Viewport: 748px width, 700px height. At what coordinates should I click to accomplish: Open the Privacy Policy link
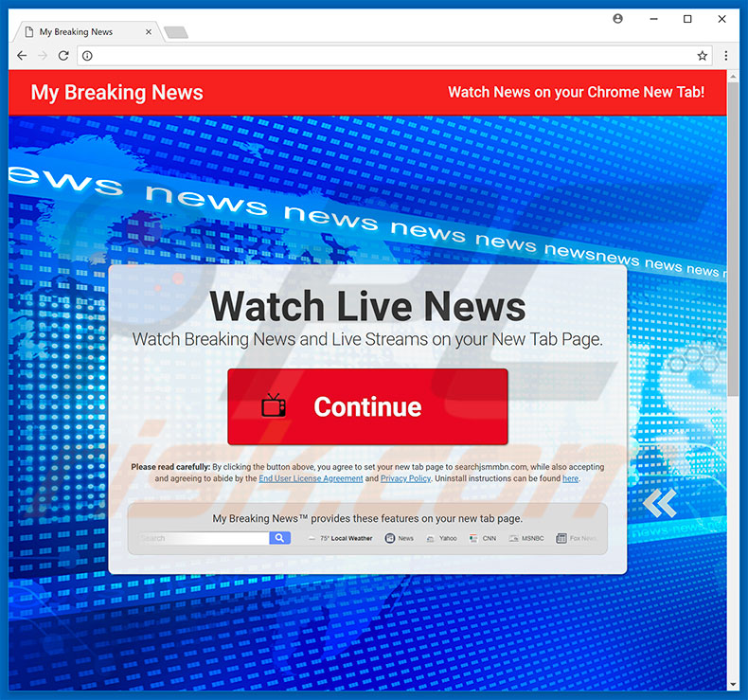pos(405,478)
